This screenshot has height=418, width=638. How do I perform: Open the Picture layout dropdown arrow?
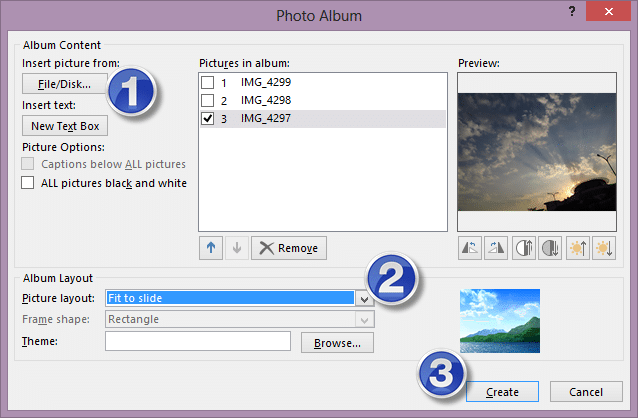(364, 298)
